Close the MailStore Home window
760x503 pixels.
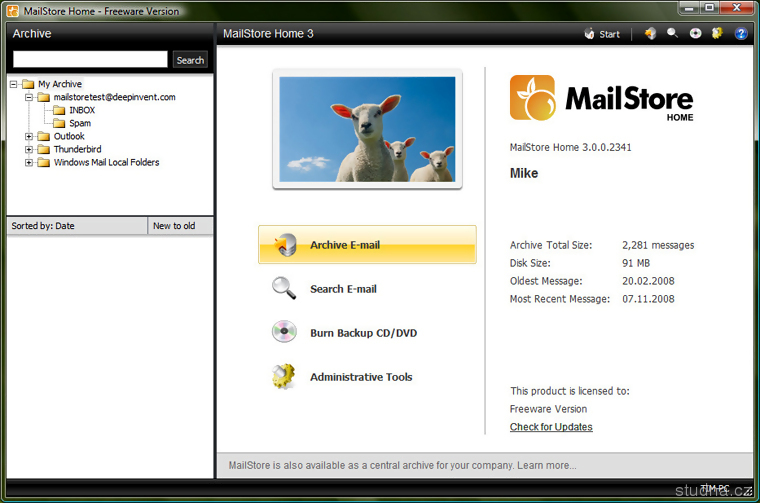point(737,8)
